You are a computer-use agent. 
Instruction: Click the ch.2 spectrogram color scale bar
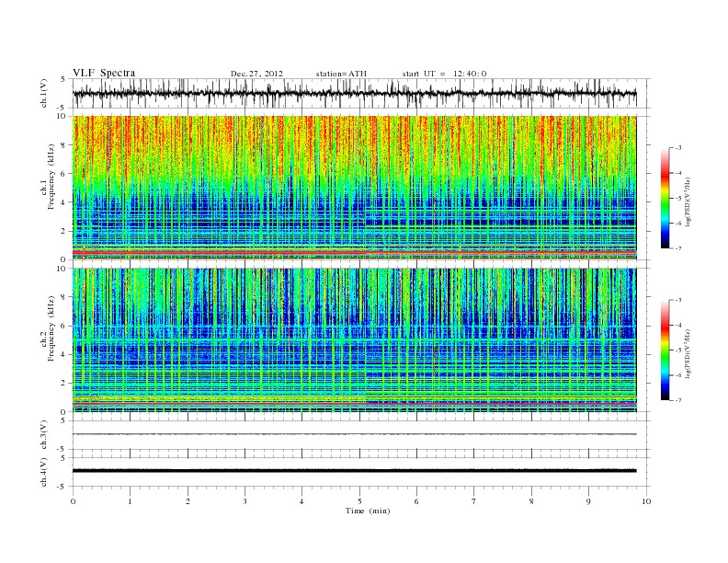click(x=665, y=350)
